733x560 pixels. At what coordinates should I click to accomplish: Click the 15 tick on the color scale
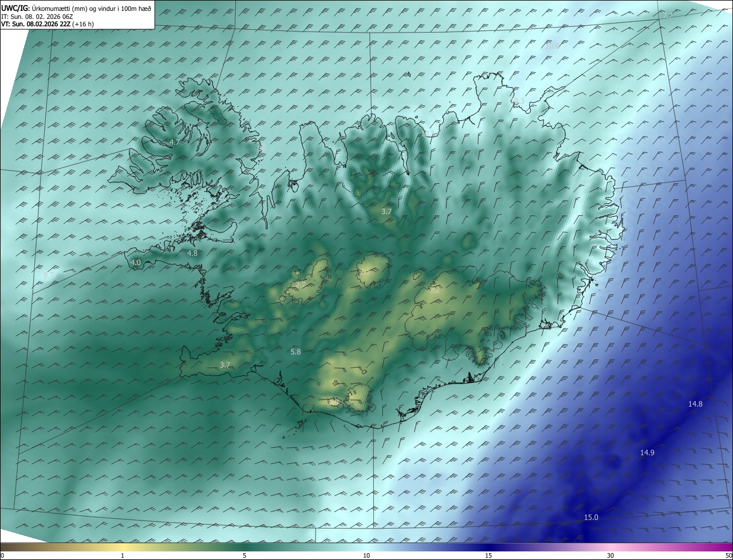[x=488, y=556]
